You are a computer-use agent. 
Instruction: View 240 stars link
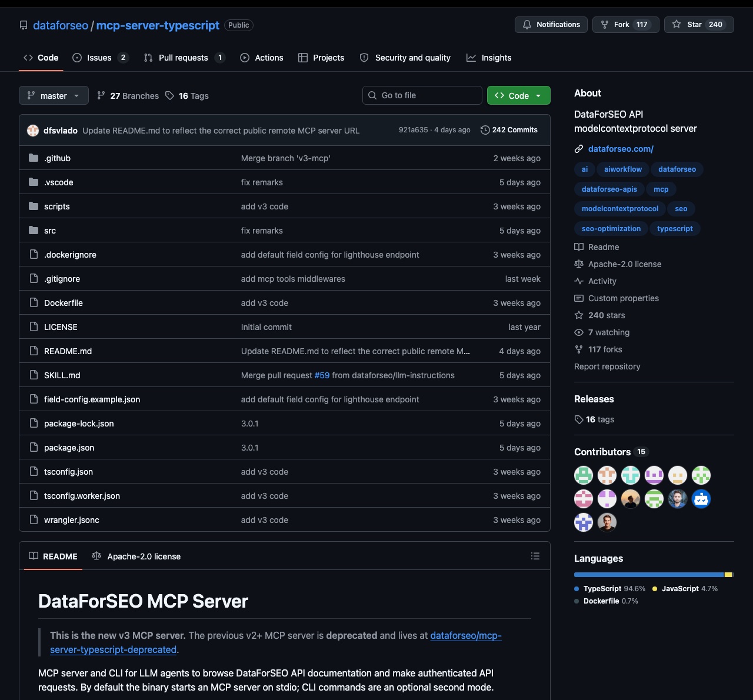pyautogui.click(x=599, y=315)
